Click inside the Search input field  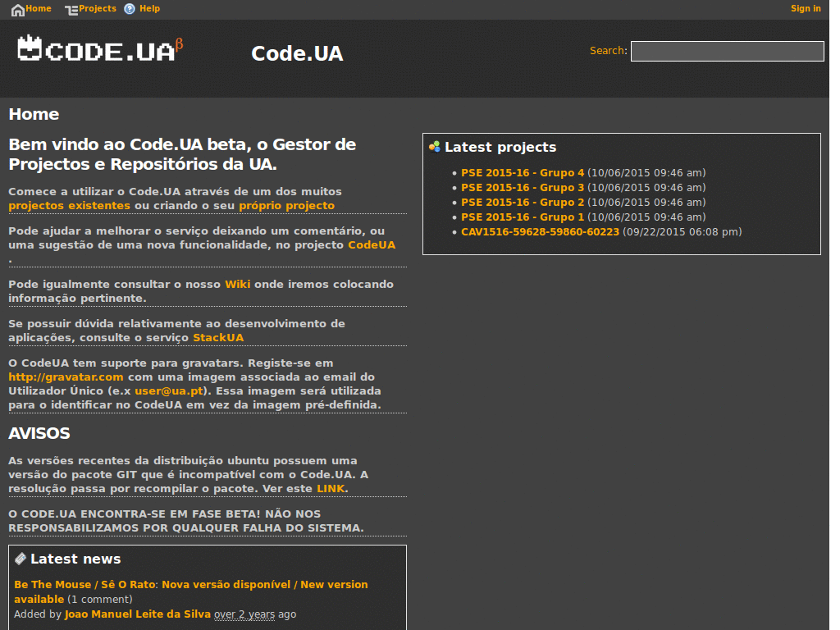(x=727, y=51)
